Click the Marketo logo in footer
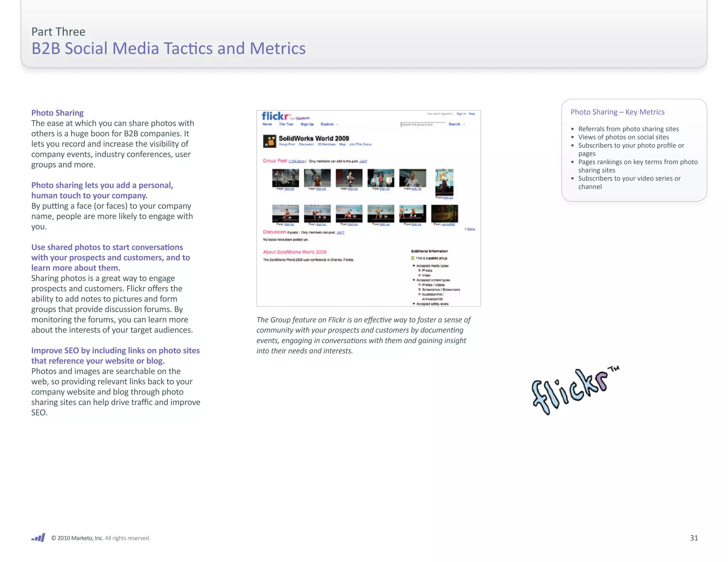The height and width of the screenshot is (562, 728). click(38, 537)
